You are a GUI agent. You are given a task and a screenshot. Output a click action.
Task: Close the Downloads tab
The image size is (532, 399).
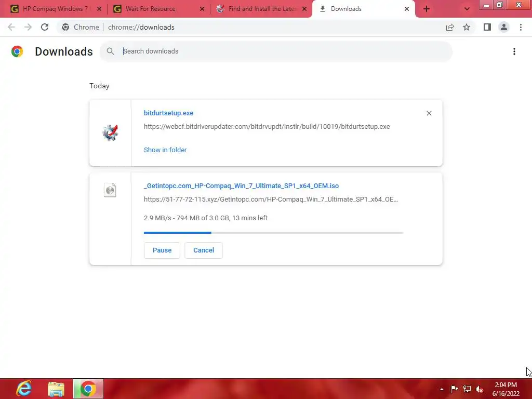coord(407,9)
